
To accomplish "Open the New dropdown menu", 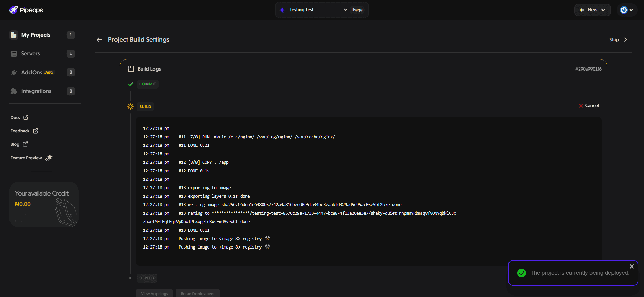I will [x=593, y=10].
